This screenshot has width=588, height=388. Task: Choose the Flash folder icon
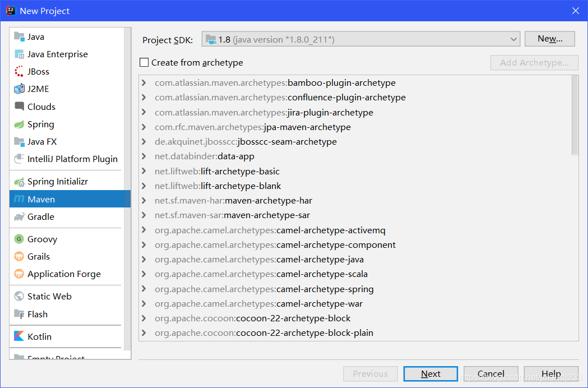(x=19, y=314)
